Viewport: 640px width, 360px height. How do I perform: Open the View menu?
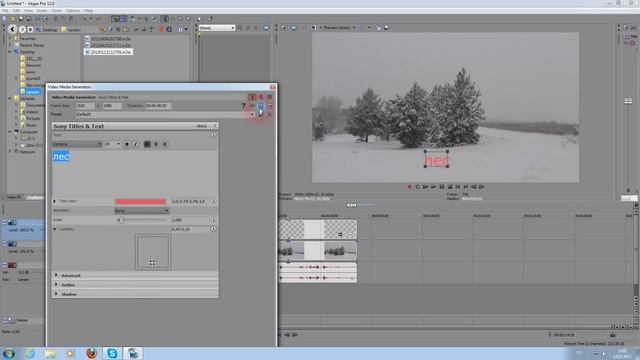[28, 11]
